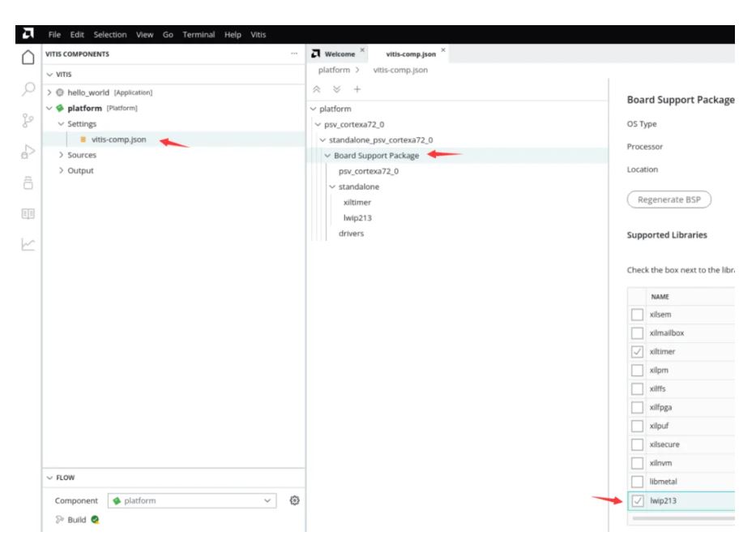Click the Vitis Components more actions ellipsis
This screenshot has height=549, width=756.
294,54
